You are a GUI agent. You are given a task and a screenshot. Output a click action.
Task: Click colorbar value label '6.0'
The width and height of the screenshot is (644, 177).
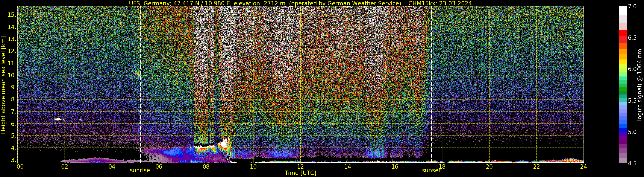(632, 69)
